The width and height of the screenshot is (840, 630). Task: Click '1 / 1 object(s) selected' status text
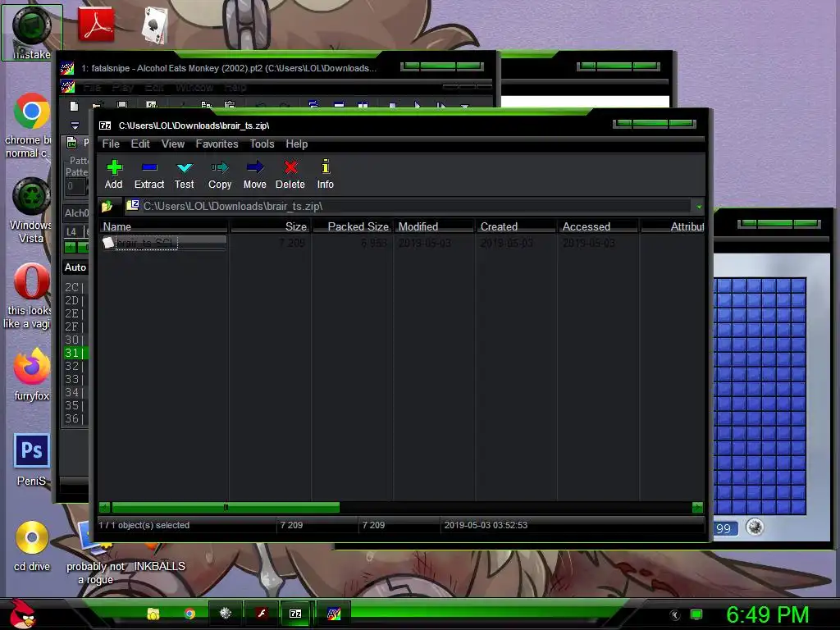pyautogui.click(x=144, y=525)
